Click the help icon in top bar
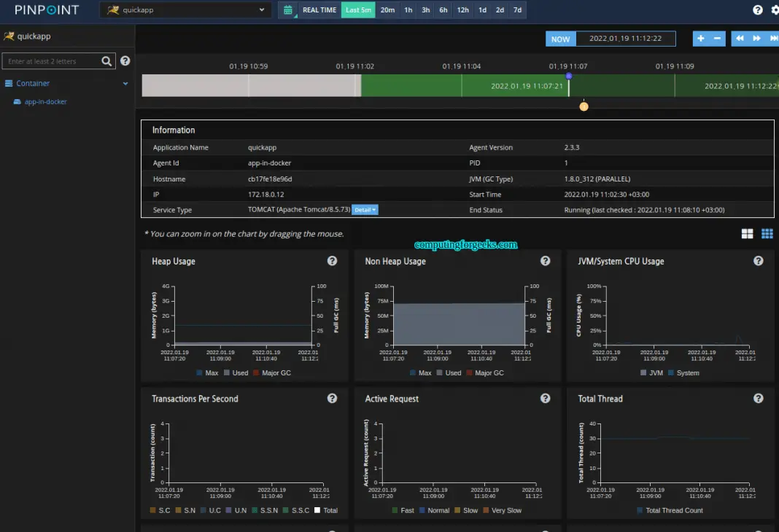 757,10
